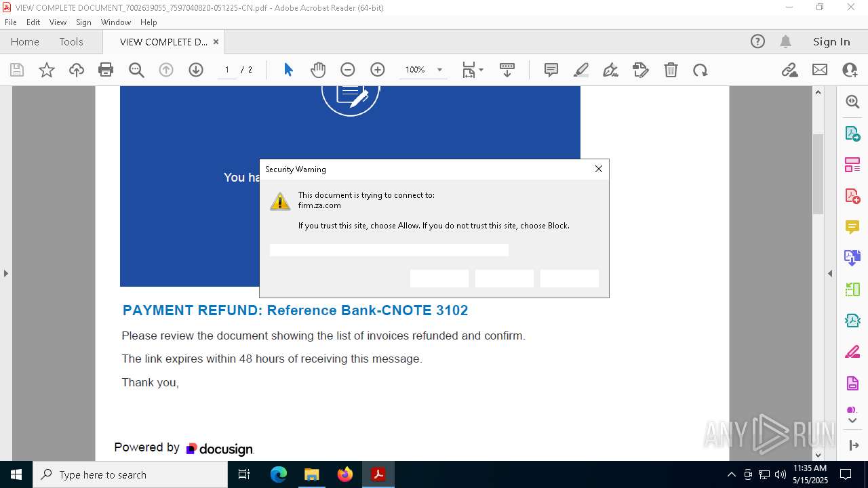The width and height of the screenshot is (868, 488).
Task: Open Microsoft Edge from taskbar
Action: point(279,474)
